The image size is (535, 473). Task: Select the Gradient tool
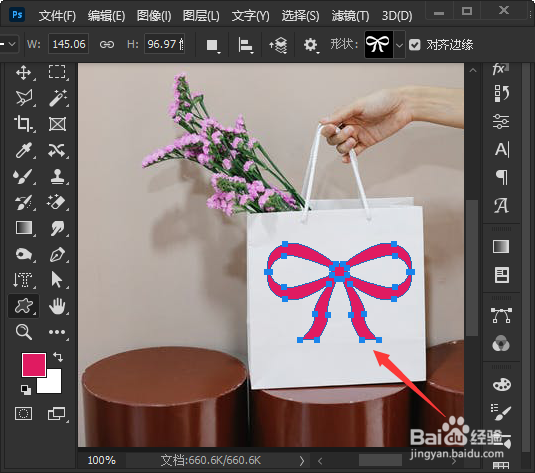pos(24,228)
